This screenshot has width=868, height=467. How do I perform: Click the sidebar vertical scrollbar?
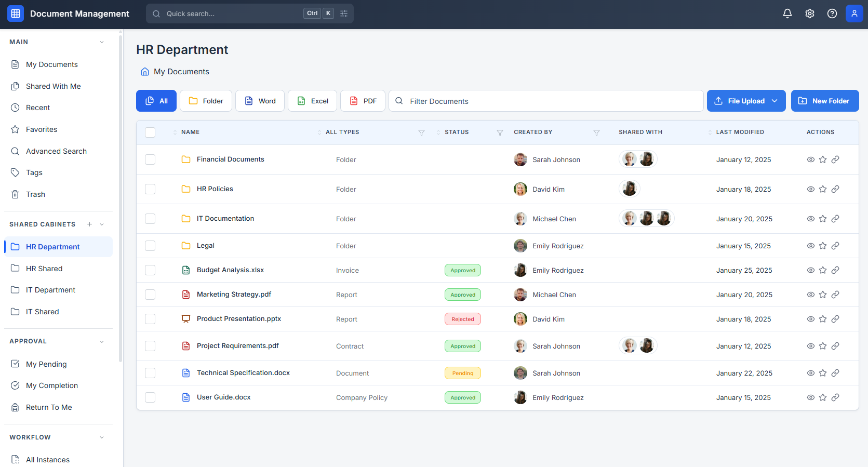point(121,197)
